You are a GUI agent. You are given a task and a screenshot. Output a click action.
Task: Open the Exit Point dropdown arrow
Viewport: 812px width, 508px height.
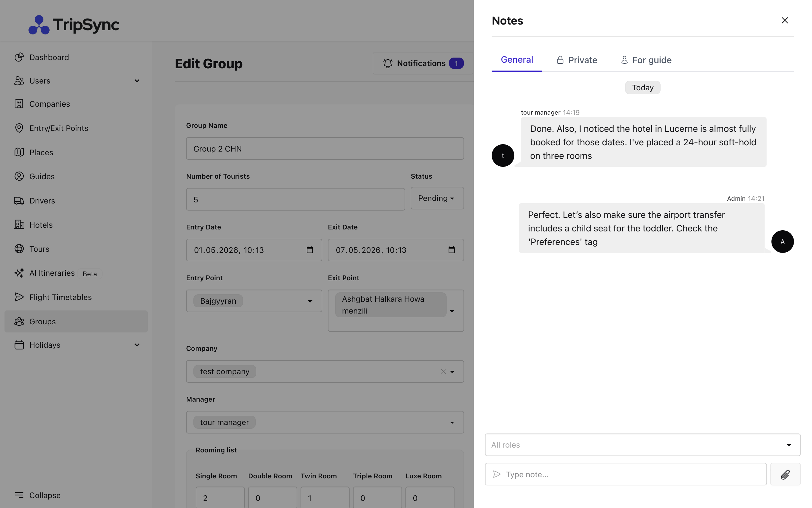(x=452, y=311)
